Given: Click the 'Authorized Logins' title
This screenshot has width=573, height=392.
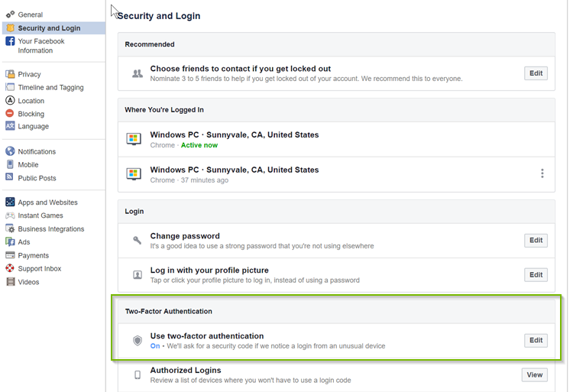Looking at the screenshot, I should [186, 370].
